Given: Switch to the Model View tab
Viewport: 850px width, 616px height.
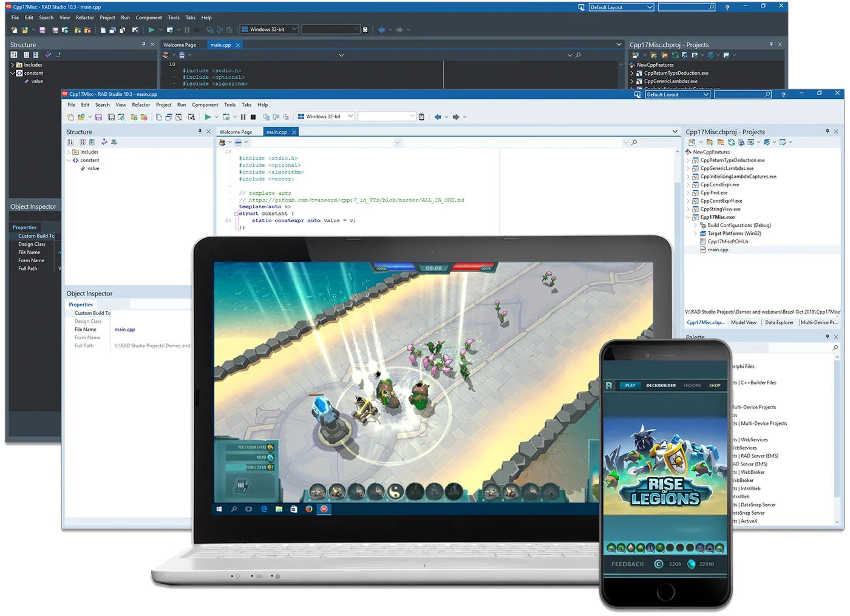Looking at the screenshot, I should click(x=744, y=322).
